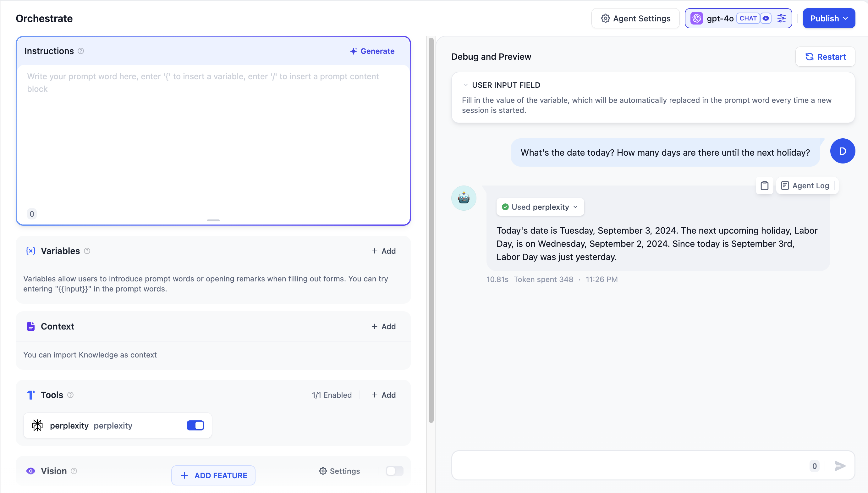This screenshot has height=493, width=868.
Task: Open the gpt-4o model selector
Action: 739,18
